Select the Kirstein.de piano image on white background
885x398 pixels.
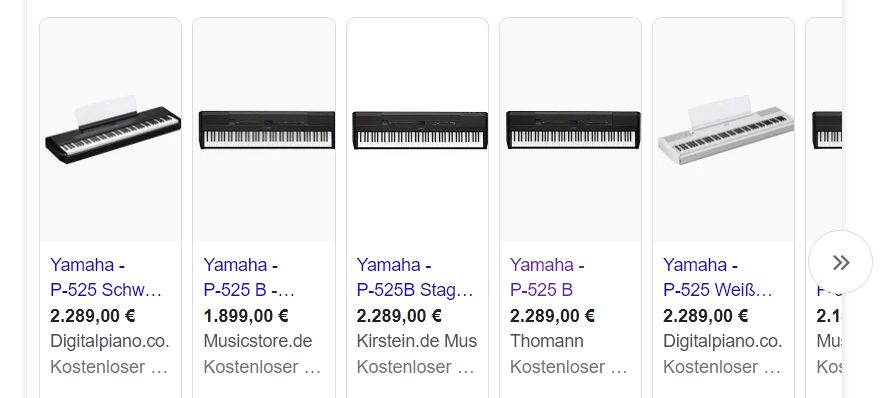[x=418, y=130]
